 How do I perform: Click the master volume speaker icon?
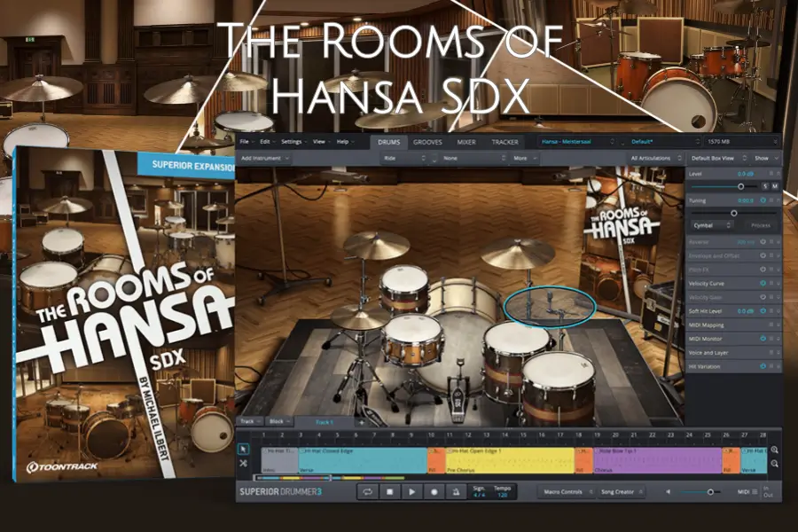(668, 492)
